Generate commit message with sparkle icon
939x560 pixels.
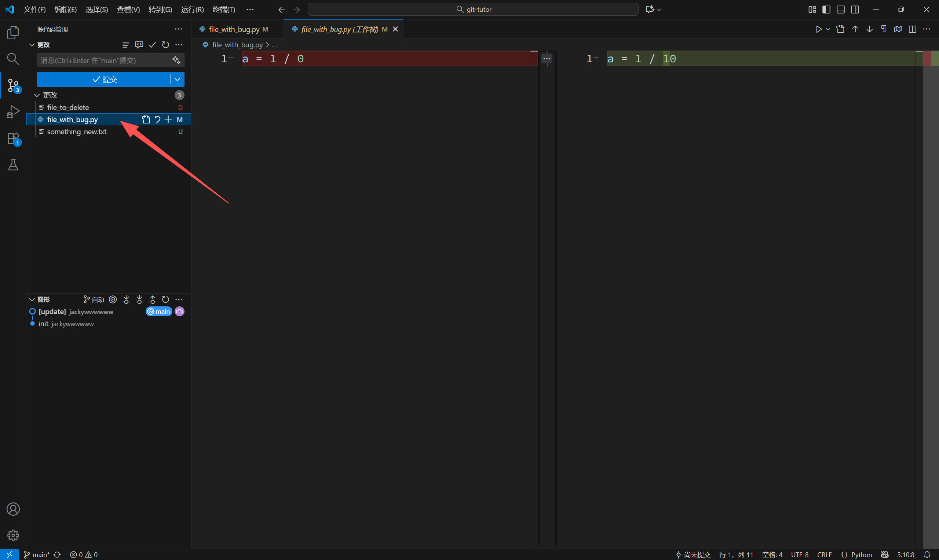click(176, 60)
